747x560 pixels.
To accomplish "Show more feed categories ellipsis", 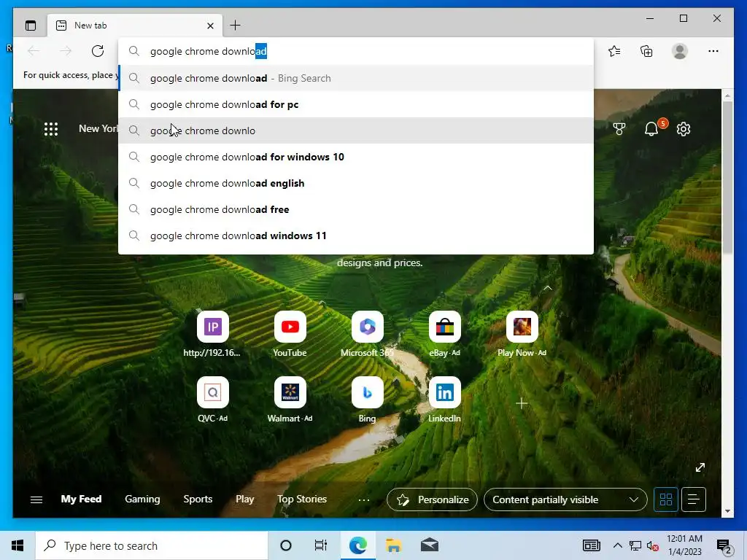I will 364,499.
